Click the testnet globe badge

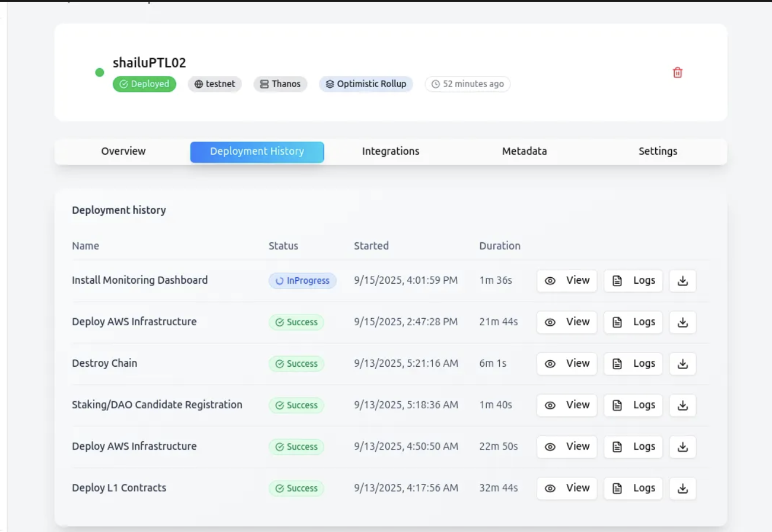point(215,84)
